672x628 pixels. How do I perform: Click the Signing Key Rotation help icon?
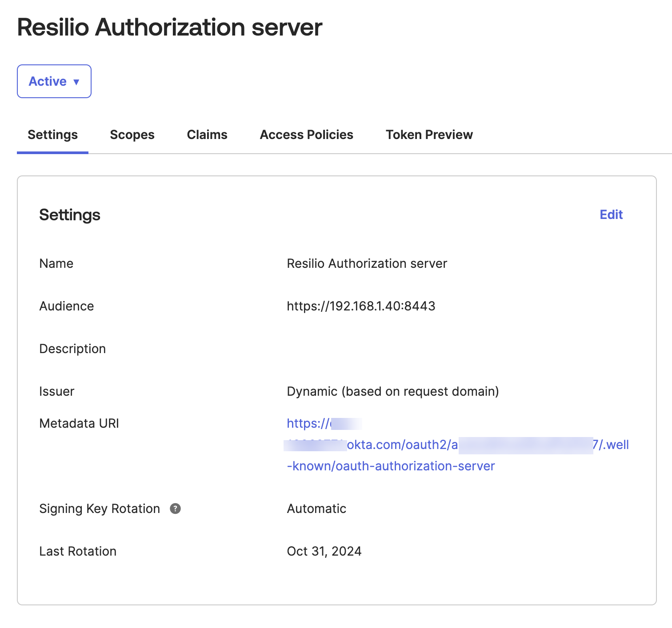(176, 509)
